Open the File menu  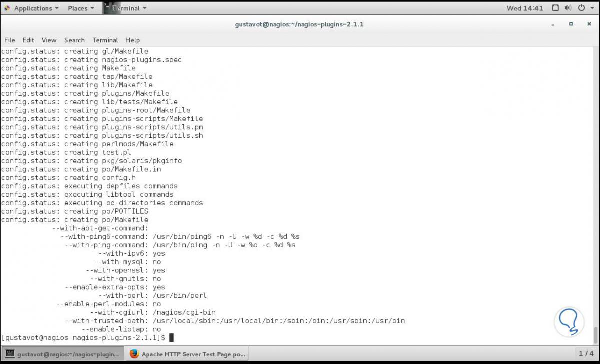coord(9,40)
